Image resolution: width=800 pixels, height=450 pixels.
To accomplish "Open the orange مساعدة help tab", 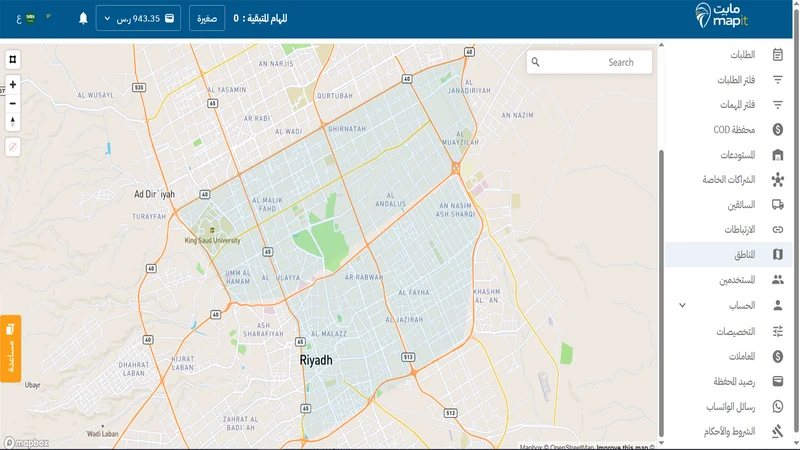I will tap(11, 348).
